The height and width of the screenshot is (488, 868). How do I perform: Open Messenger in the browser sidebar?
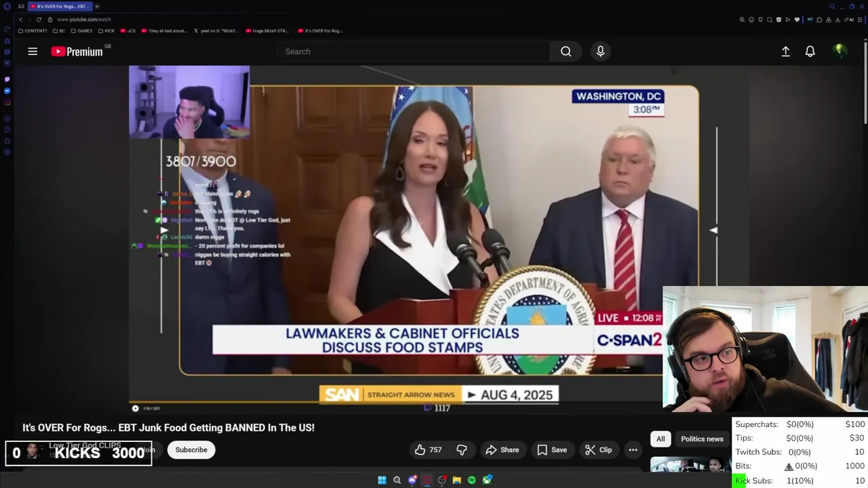[7, 91]
